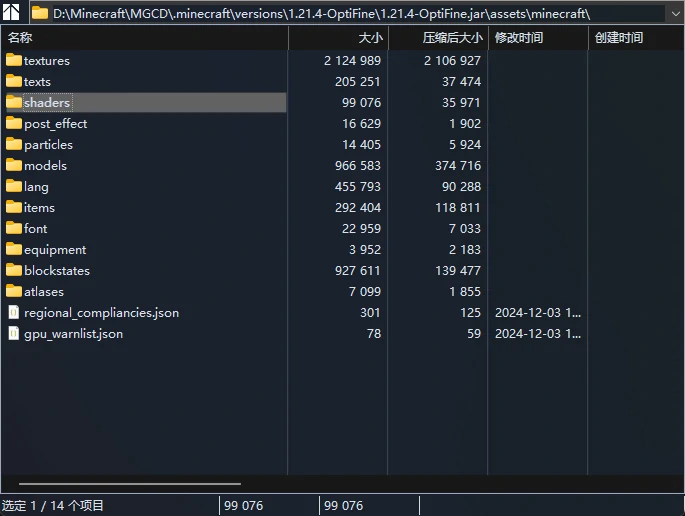Select the textures folder icon
This screenshot has width=685, height=516.
14,60
